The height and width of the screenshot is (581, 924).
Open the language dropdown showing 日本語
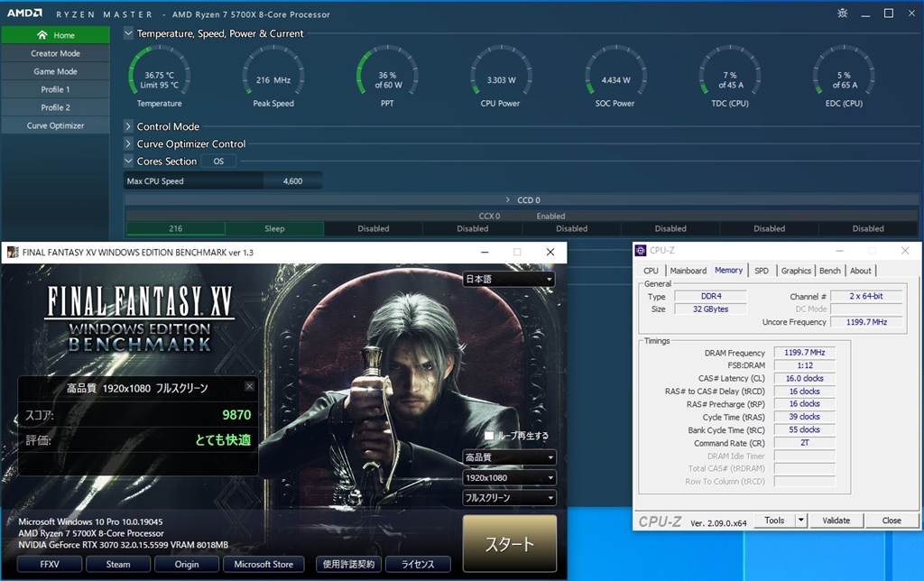click(509, 279)
